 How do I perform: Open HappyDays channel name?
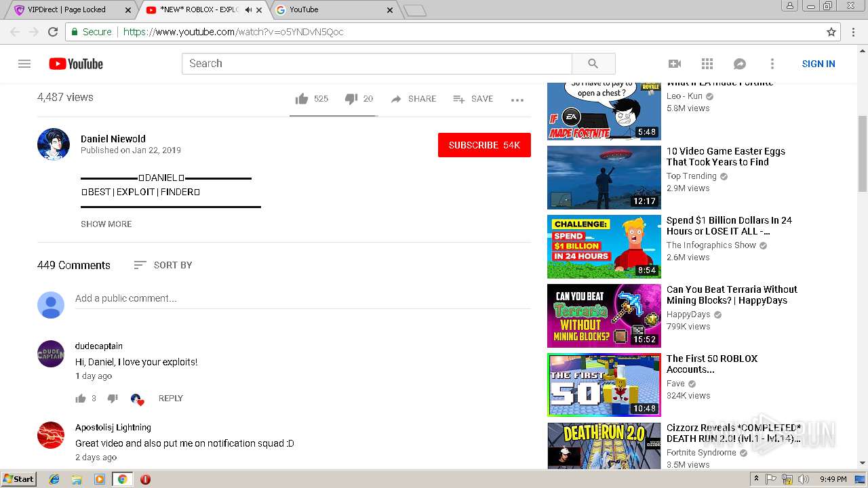(x=688, y=314)
